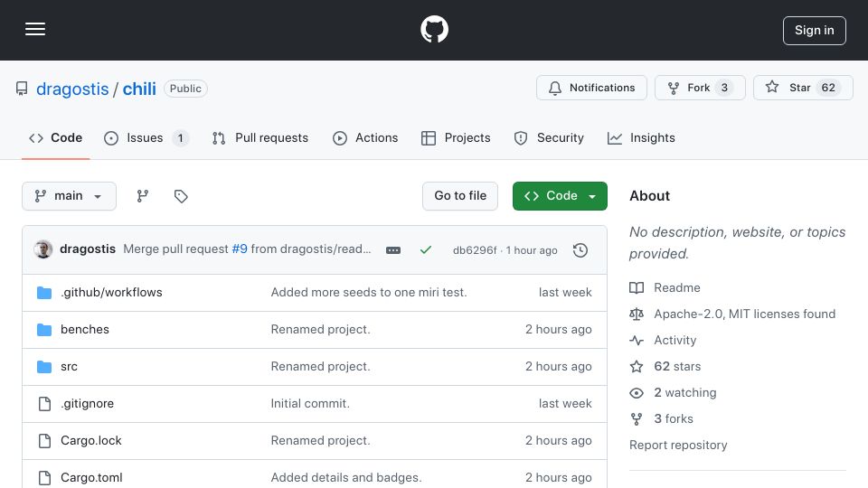Open the Security tab
This screenshot has height=488, width=868.
point(549,137)
